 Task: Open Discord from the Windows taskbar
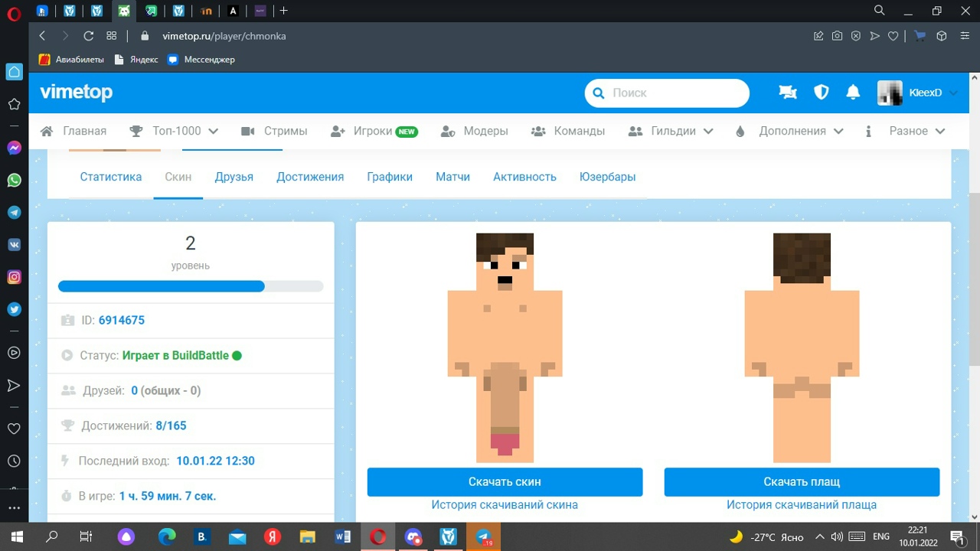click(413, 536)
